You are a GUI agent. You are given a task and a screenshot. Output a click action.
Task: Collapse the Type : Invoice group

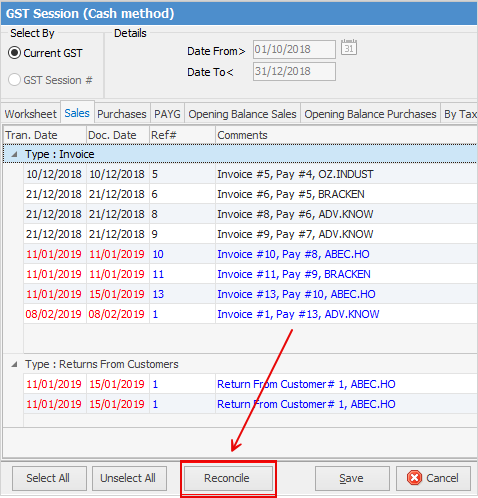click(x=14, y=154)
